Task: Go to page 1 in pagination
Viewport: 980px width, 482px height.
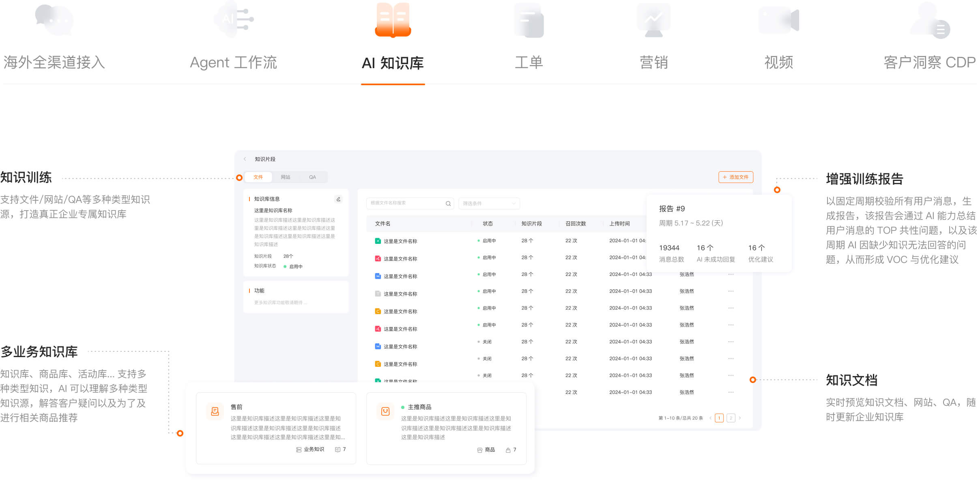Action: [719, 418]
